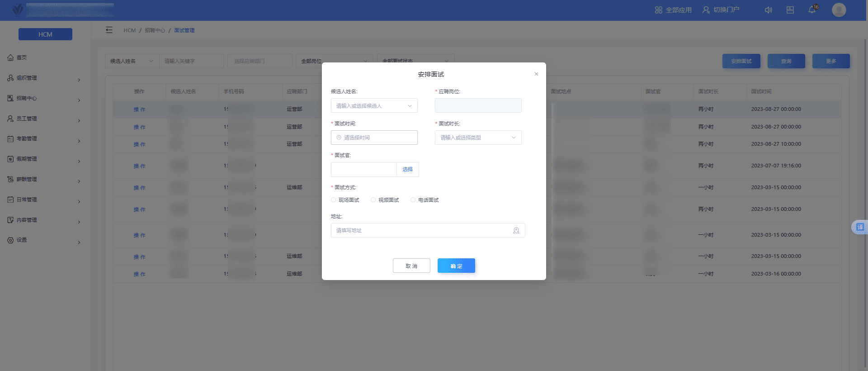Click the 招聘中心 breadcrumb link

(x=155, y=30)
